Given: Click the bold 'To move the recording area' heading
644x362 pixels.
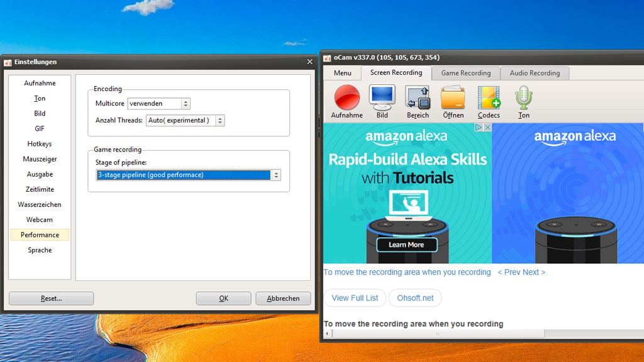Looking at the screenshot, I should tap(414, 324).
